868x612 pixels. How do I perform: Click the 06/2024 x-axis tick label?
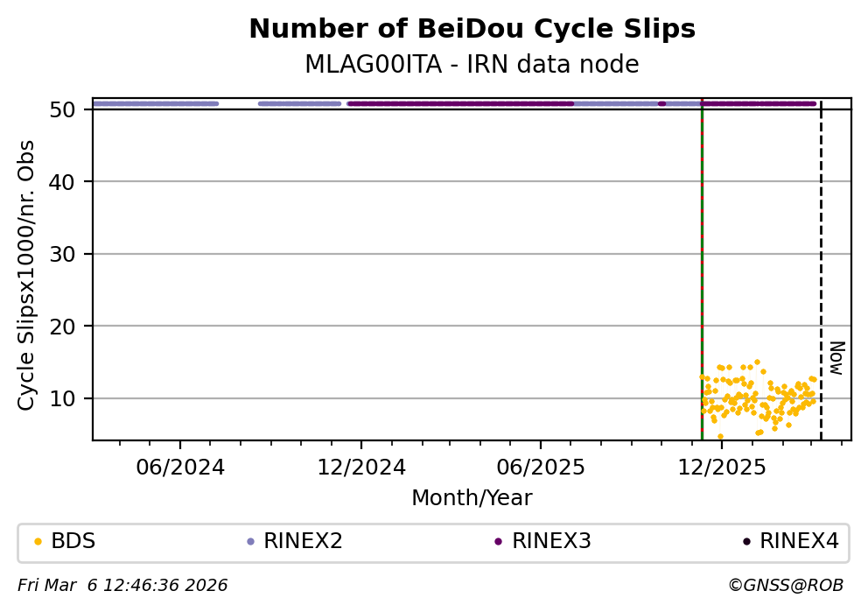(x=179, y=468)
